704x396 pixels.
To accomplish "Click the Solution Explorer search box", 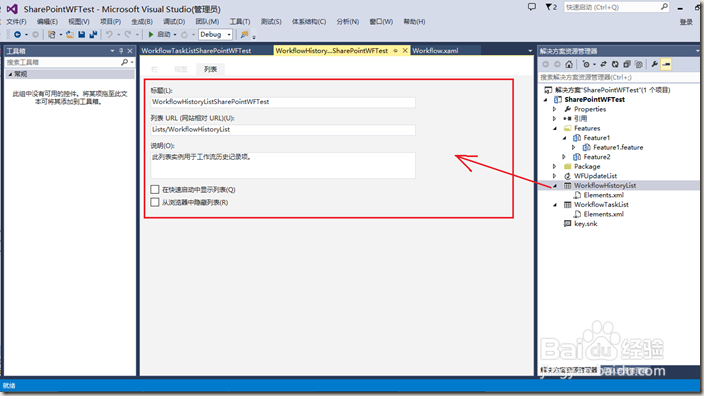I will [x=619, y=77].
